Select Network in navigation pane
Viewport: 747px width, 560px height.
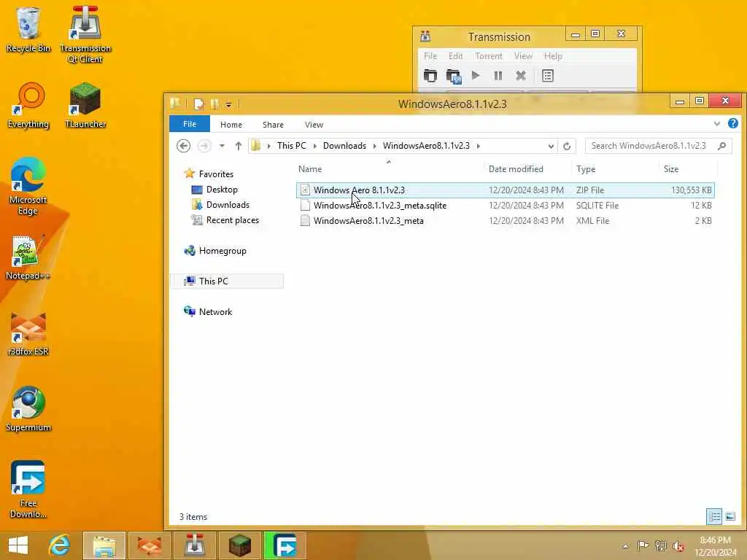point(215,312)
